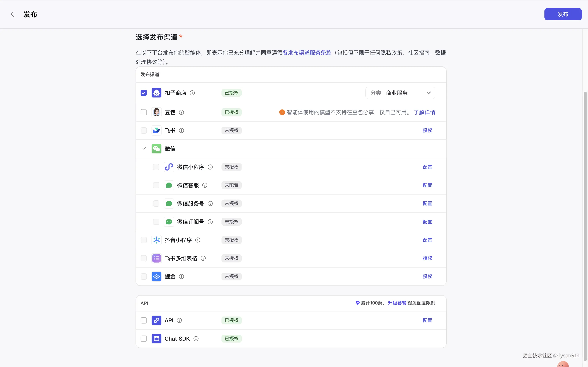Click the 豆包 avatar icon
588x367 pixels.
(x=156, y=112)
